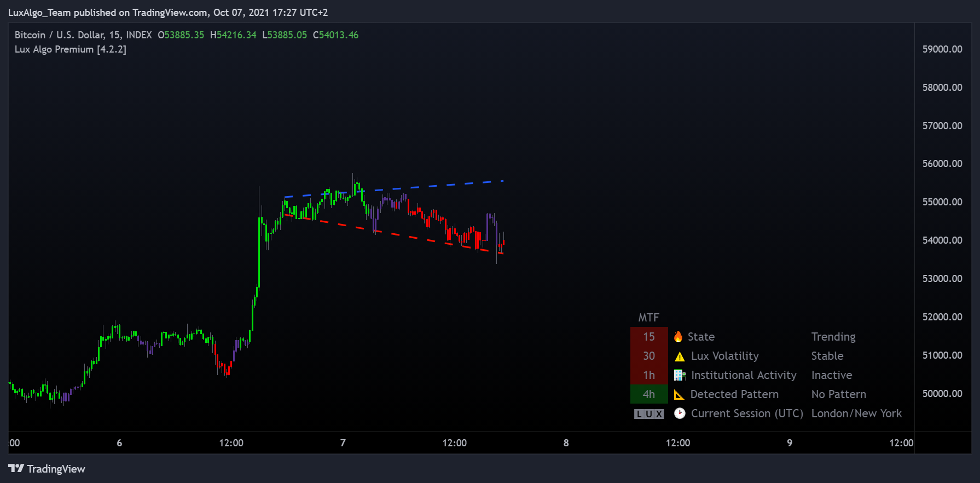Click the TradingView logo at bottom left
The height and width of the screenshot is (483, 980).
[x=47, y=469]
